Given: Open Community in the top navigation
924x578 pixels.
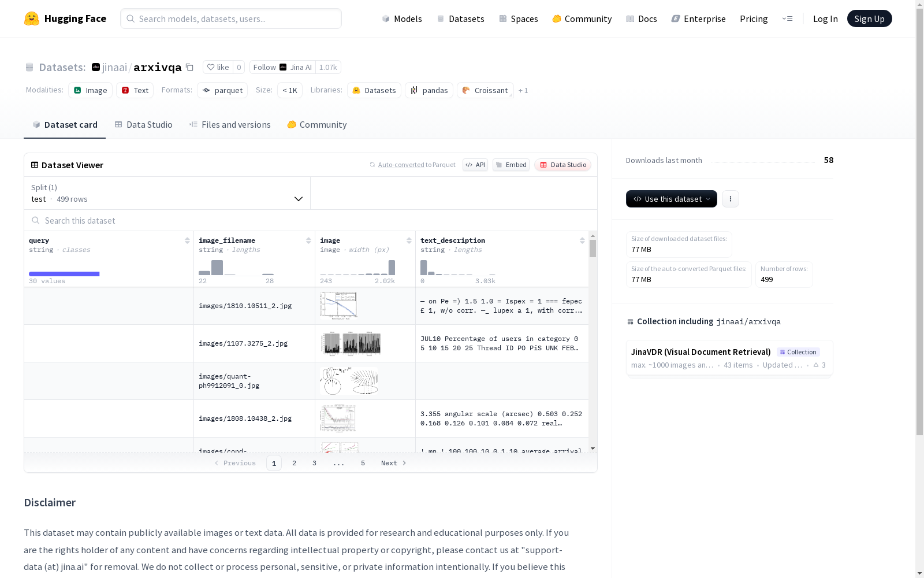Looking at the screenshot, I should [582, 18].
